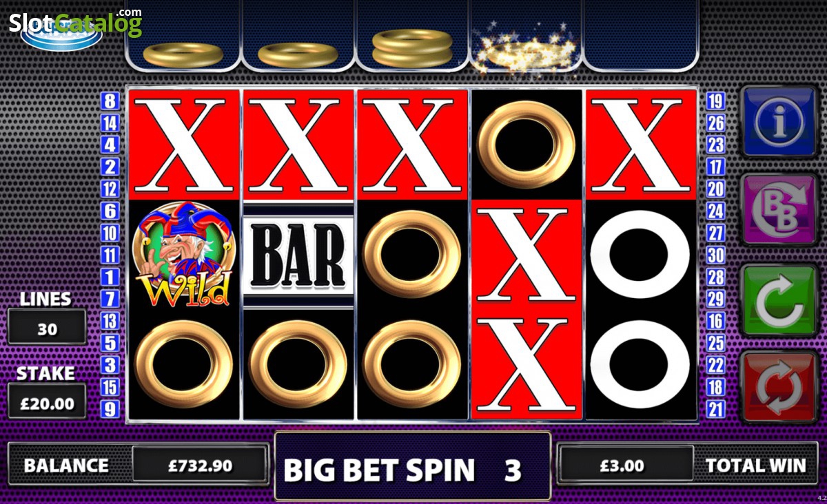Select payline number 19 indicator
Image resolution: width=827 pixels, height=504 pixels.
[x=715, y=101]
